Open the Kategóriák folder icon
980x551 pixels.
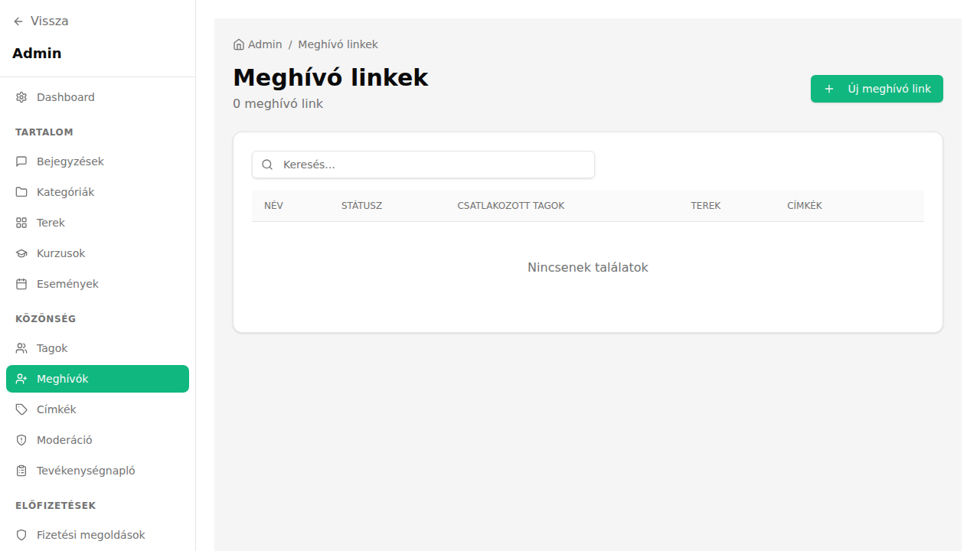[20, 191]
